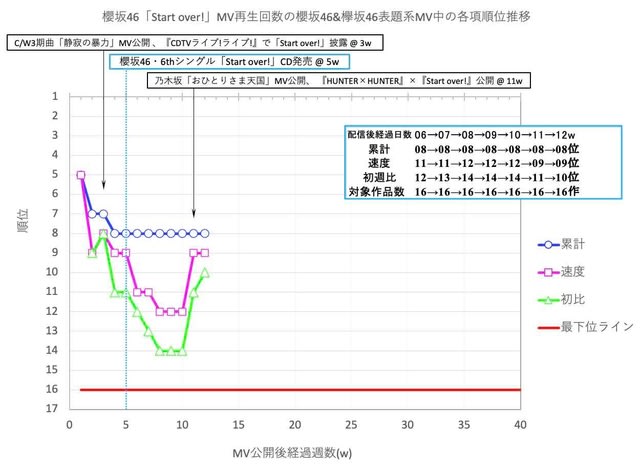Click the 対象作品数 row in info table
This screenshot has width=640, height=469.
click(464, 191)
